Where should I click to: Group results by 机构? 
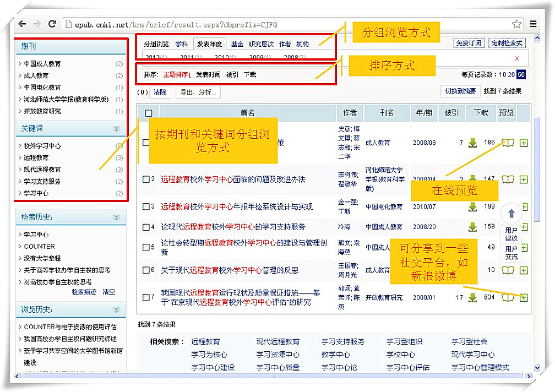(x=302, y=44)
